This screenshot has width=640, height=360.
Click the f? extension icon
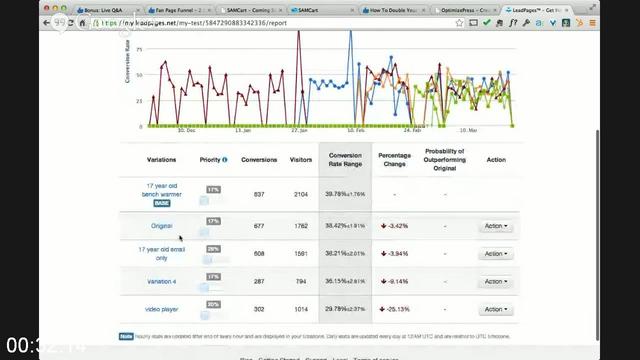(513, 23)
